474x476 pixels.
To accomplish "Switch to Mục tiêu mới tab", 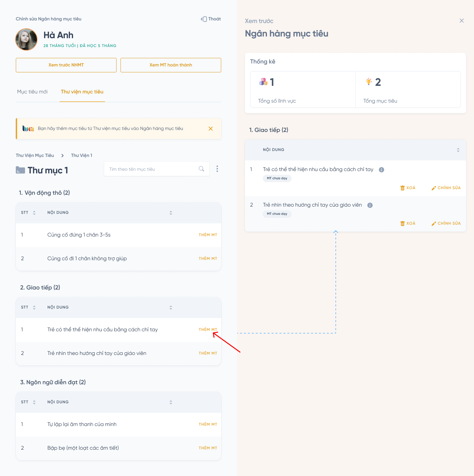I will (32, 92).
